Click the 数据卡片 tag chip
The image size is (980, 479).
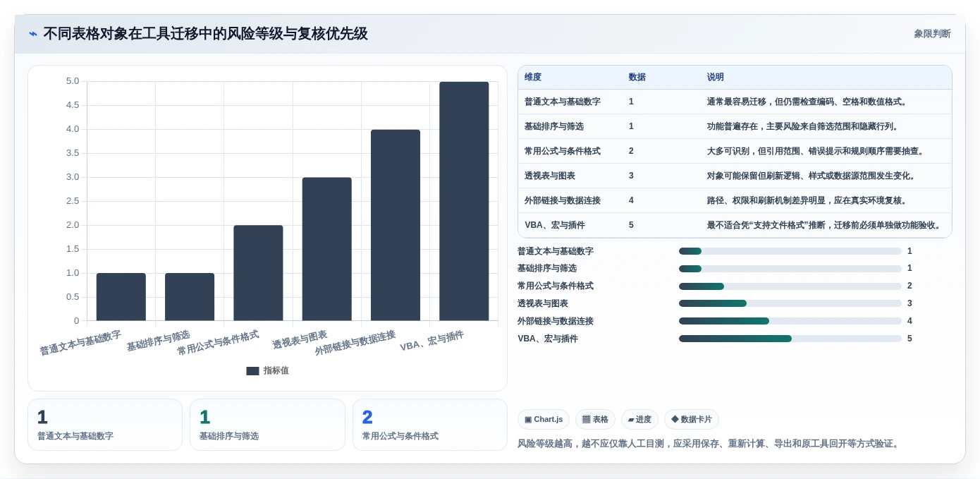(692, 420)
